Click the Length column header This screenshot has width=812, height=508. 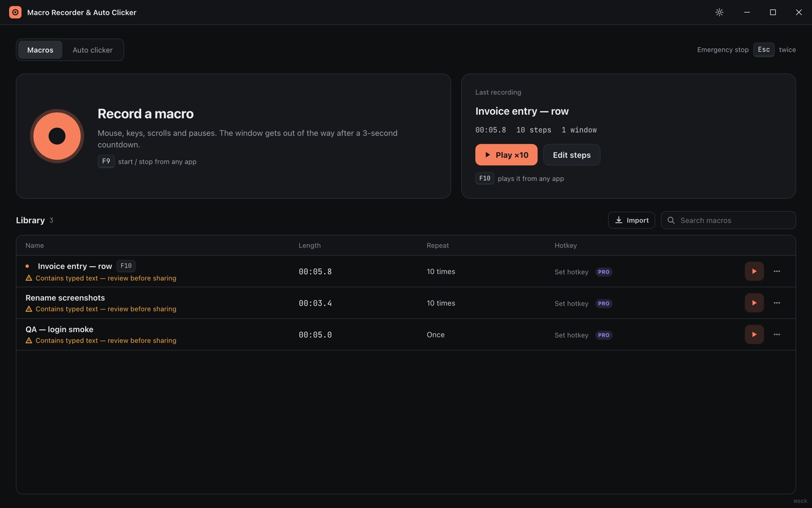point(310,245)
